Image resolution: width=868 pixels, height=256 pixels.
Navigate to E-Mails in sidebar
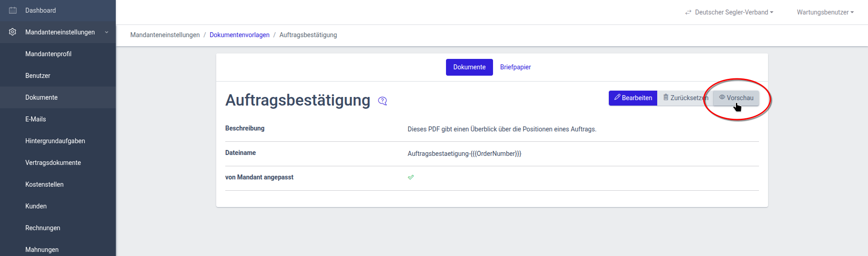(36, 119)
